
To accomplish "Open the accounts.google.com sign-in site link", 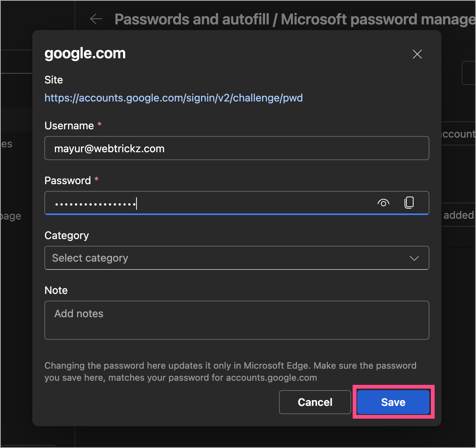I will (x=174, y=98).
